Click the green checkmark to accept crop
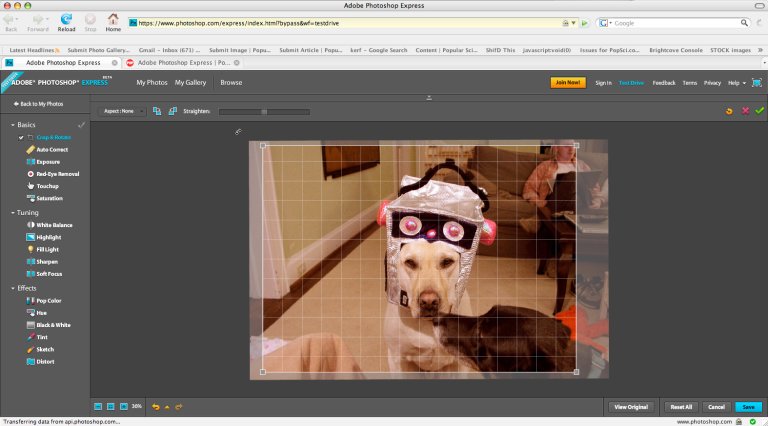 coord(760,111)
